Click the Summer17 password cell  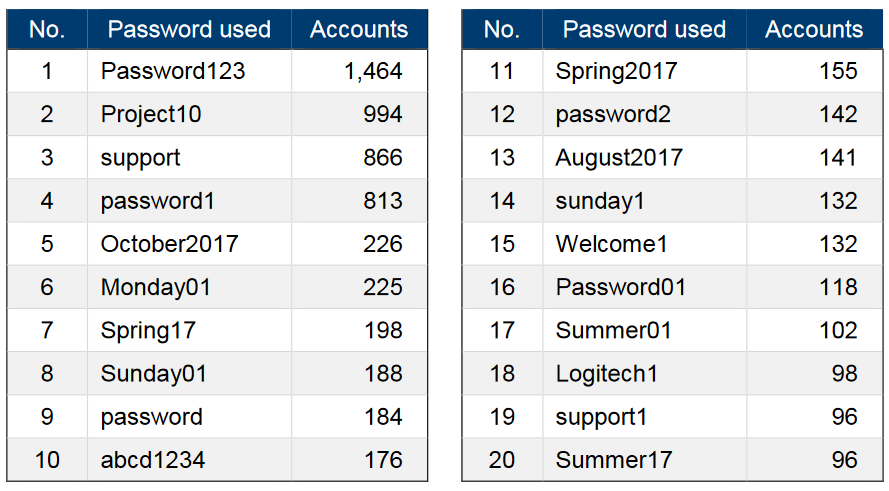click(x=614, y=460)
